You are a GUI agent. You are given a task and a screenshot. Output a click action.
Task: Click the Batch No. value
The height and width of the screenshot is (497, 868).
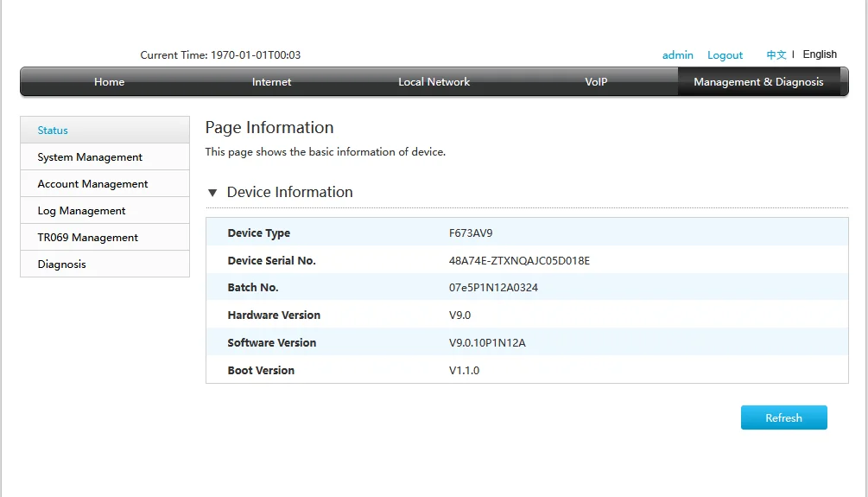(493, 288)
